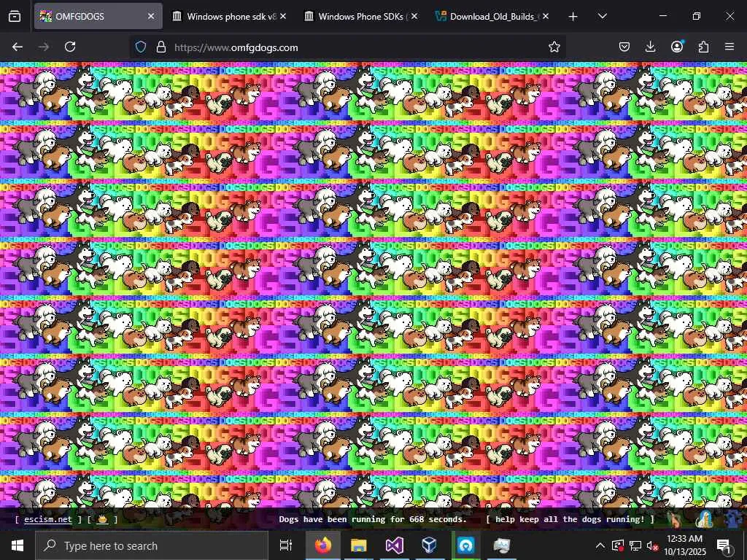Viewport: 747px width, 560px height.
Task: Open the clock showing 12:33 AM
Action: pyautogui.click(x=684, y=545)
